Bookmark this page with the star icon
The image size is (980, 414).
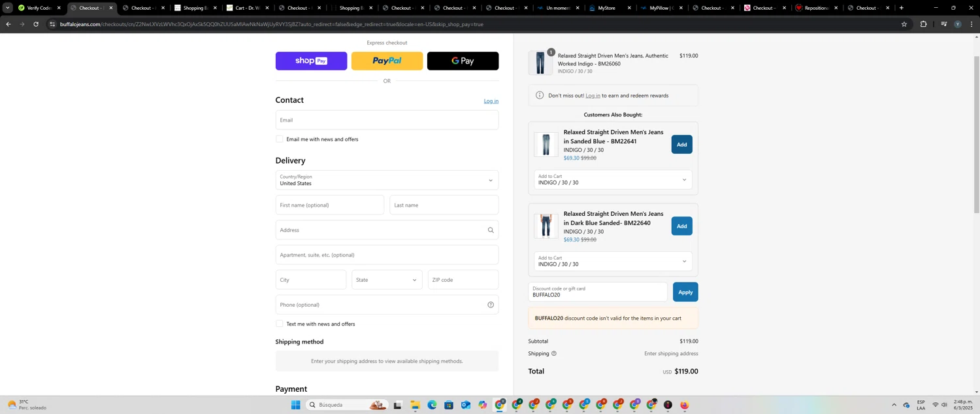(904, 24)
